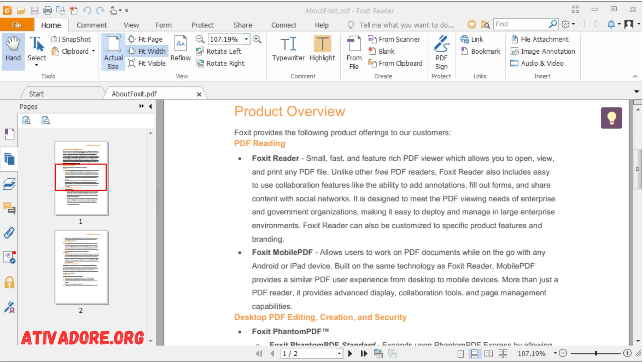Expand the Pages panel with double arrow
This screenshot has width=644, height=362.
(x=142, y=106)
